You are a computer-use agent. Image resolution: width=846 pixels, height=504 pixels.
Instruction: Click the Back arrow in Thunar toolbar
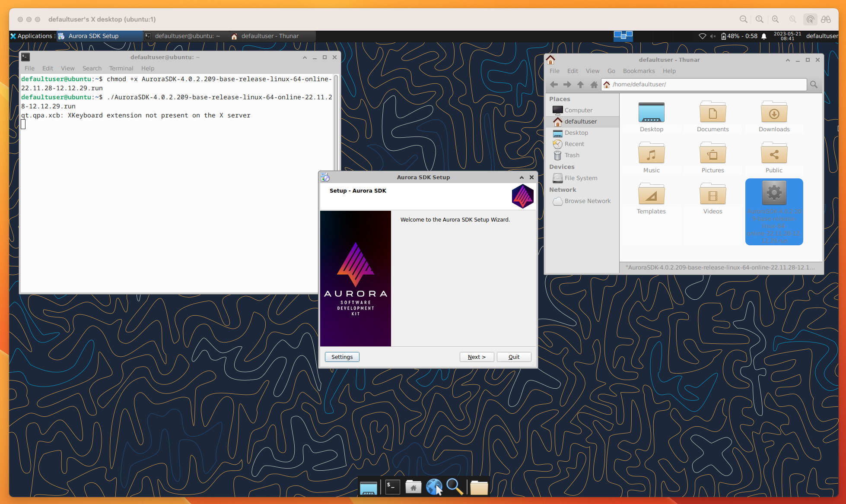pyautogui.click(x=554, y=85)
